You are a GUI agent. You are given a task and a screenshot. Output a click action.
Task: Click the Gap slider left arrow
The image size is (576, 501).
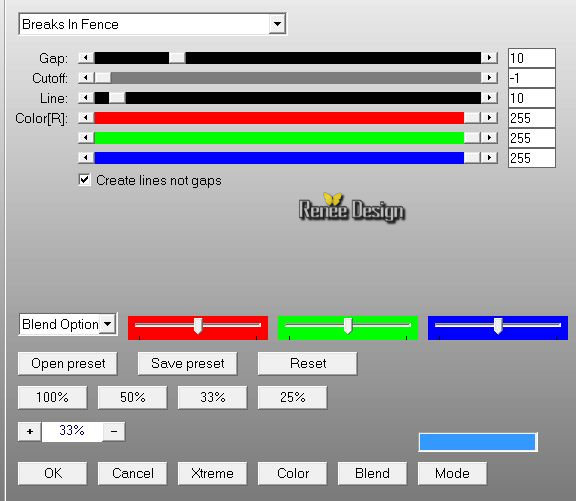[86, 58]
